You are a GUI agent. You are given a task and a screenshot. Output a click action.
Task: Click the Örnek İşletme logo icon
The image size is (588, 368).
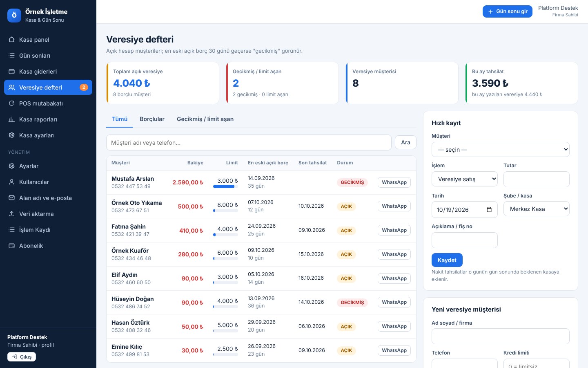point(14,16)
